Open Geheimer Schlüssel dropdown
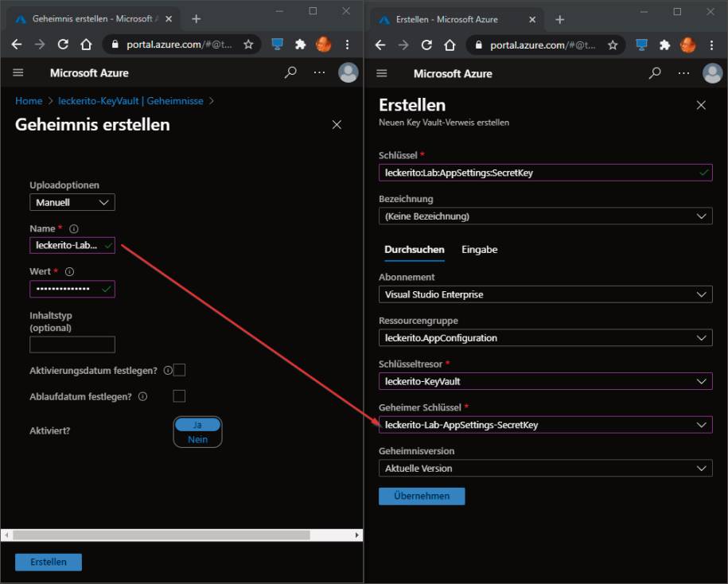This screenshot has height=584, width=728. 546,425
